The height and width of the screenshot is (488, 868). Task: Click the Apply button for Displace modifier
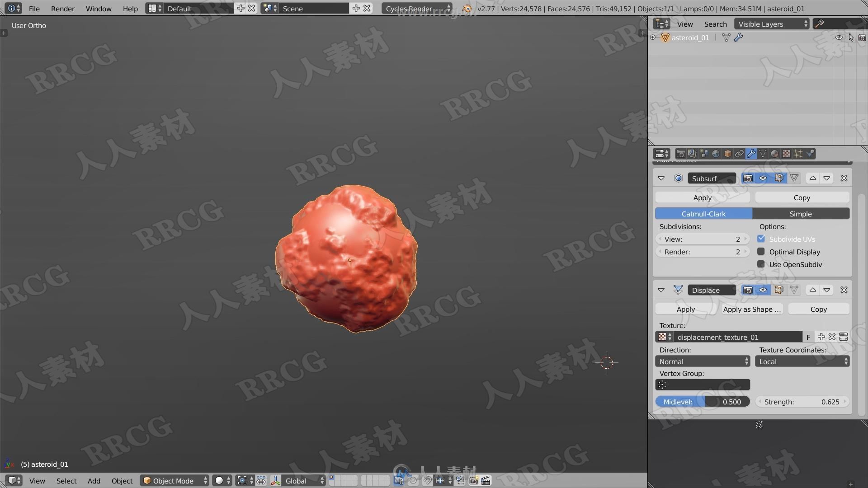tap(685, 309)
